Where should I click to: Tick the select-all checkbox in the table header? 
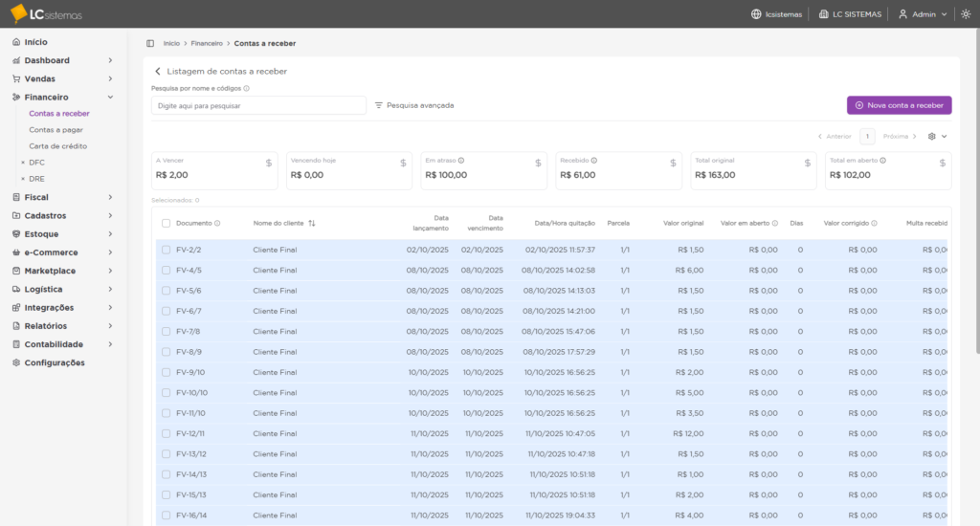[x=167, y=223]
